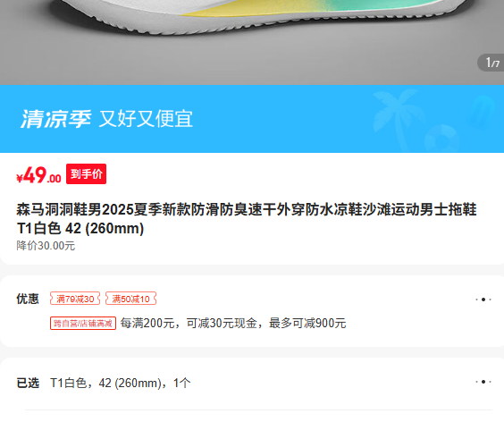Click the ¥49.00 price
This screenshot has width=504, height=422.
(38, 175)
